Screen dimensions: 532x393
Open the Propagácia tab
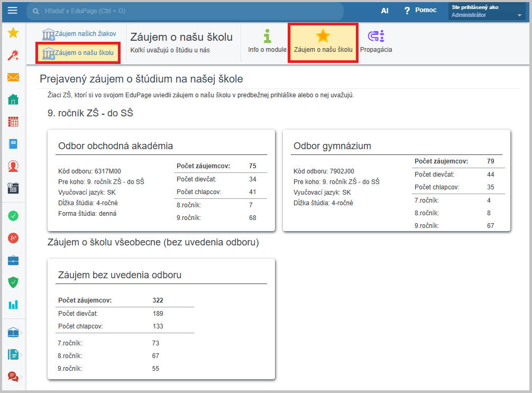click(376, 41)
